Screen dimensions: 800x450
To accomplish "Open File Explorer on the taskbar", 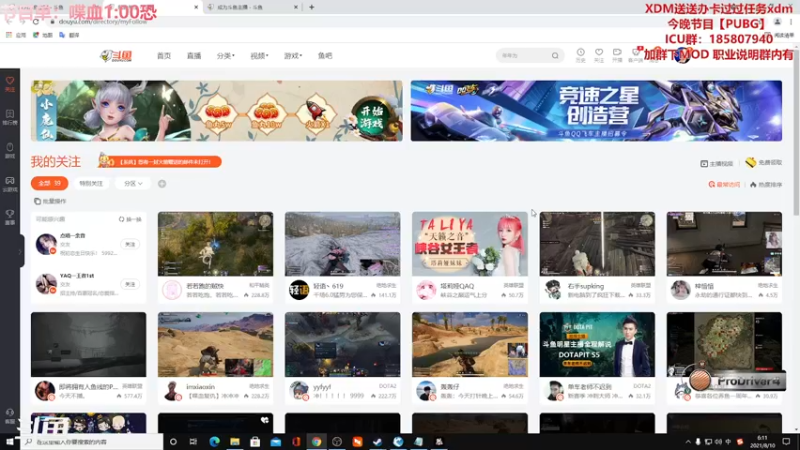I will coord(235,442).
